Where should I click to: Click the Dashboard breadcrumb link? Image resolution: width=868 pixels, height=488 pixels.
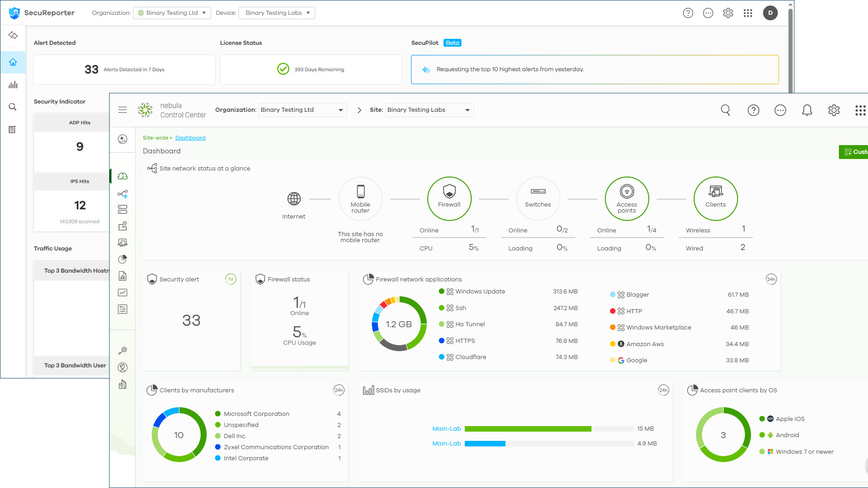[x=190, y=138]
